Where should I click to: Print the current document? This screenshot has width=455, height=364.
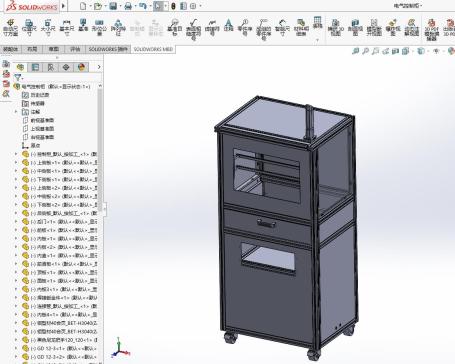(x=128, y=6)
